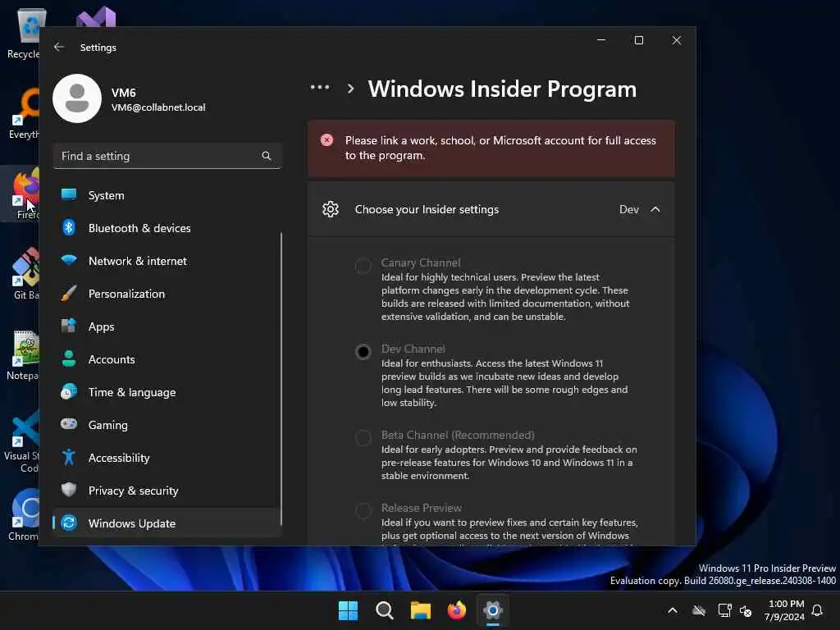Click the Gaming controller icon
This screenshot has width=840, height=630.
tap(69, 424)
